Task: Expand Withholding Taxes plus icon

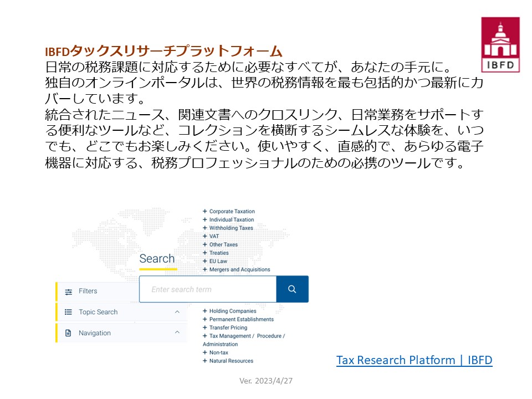Action: point(204,228)
